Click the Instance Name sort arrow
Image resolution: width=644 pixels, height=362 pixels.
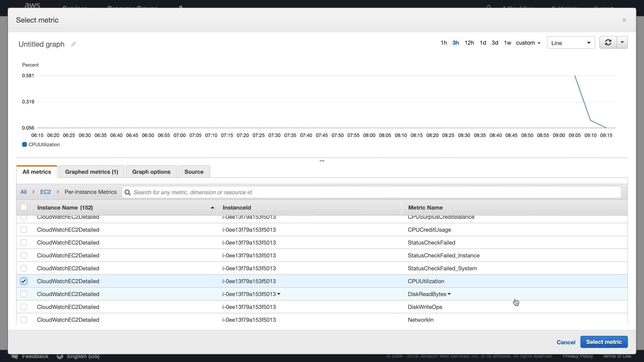pos(212,208)
